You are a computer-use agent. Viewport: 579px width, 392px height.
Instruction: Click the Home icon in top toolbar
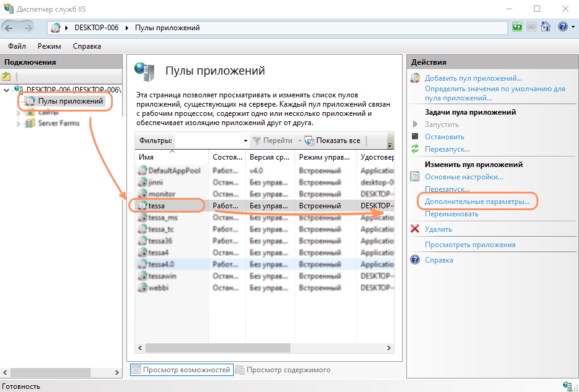[x=545, y=27]
